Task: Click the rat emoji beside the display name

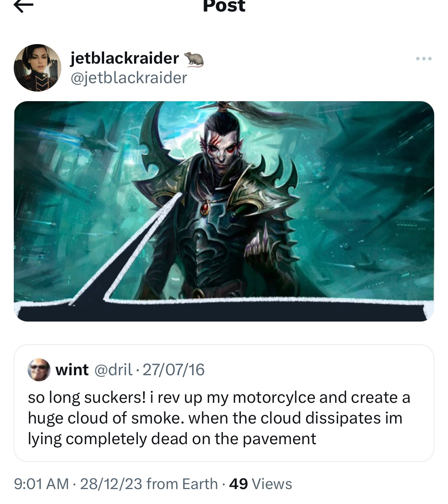Action: click(194, 59)
